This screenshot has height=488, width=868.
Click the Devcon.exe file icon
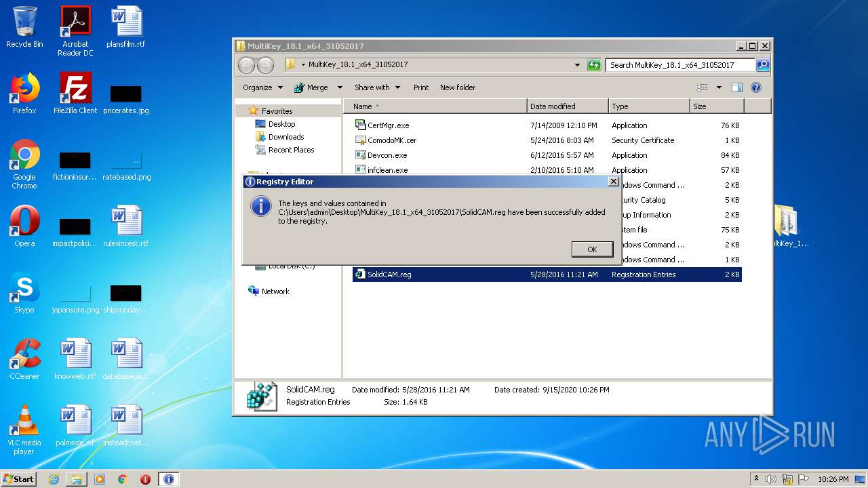click(361, 155)
